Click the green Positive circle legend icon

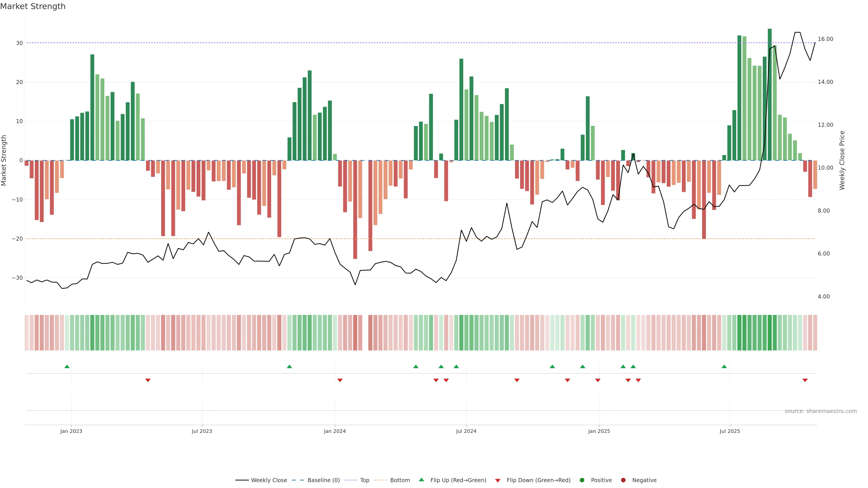582,480
